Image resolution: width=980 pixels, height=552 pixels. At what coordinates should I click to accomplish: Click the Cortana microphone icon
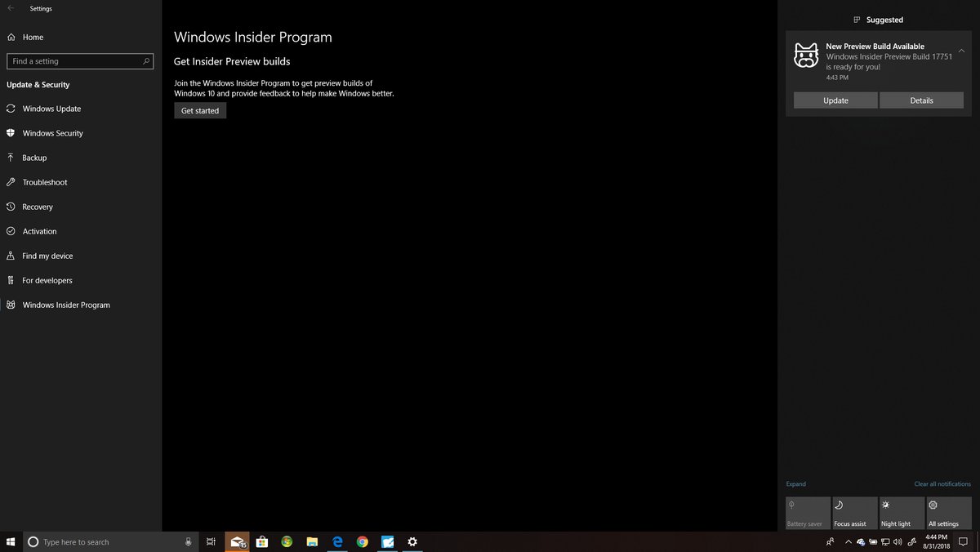pyautogui.click(x=189, y=541)
